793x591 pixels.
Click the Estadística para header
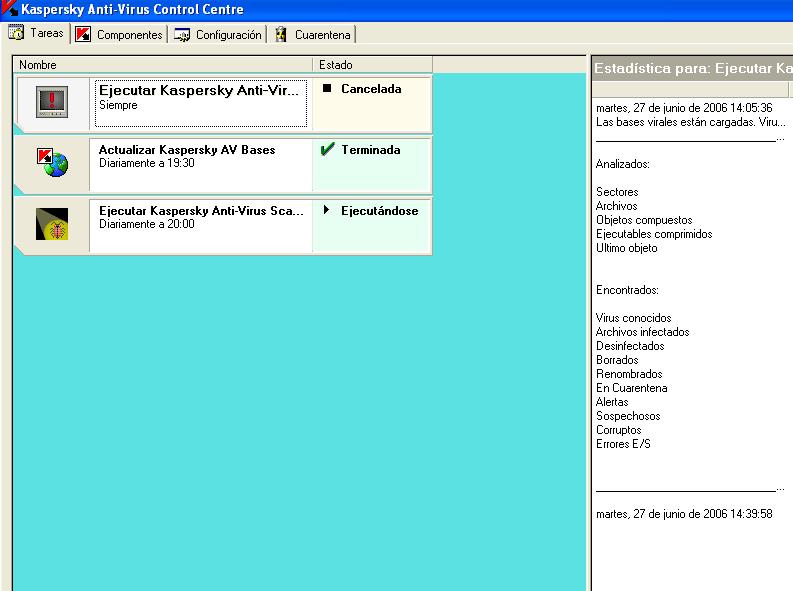pyautogui.click(x=692, y=68)
